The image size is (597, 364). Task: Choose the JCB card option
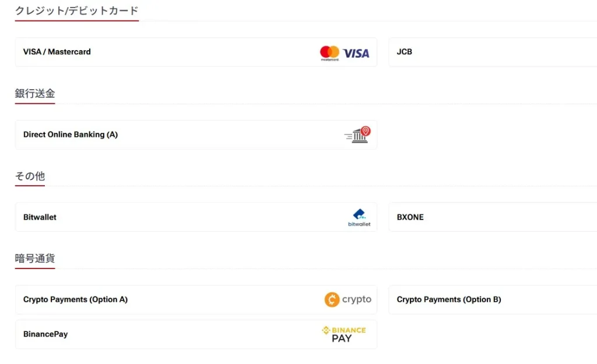[405, 52]
